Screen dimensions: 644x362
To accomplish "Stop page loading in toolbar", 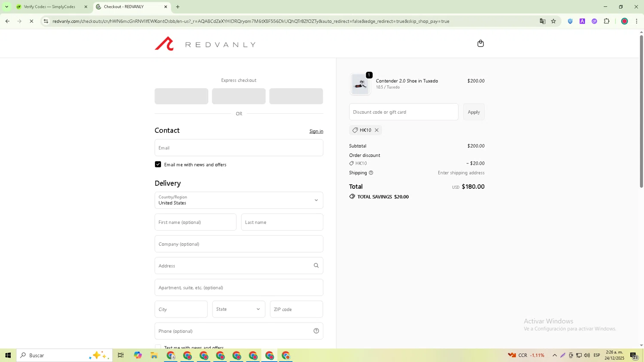I will point(31,21).
